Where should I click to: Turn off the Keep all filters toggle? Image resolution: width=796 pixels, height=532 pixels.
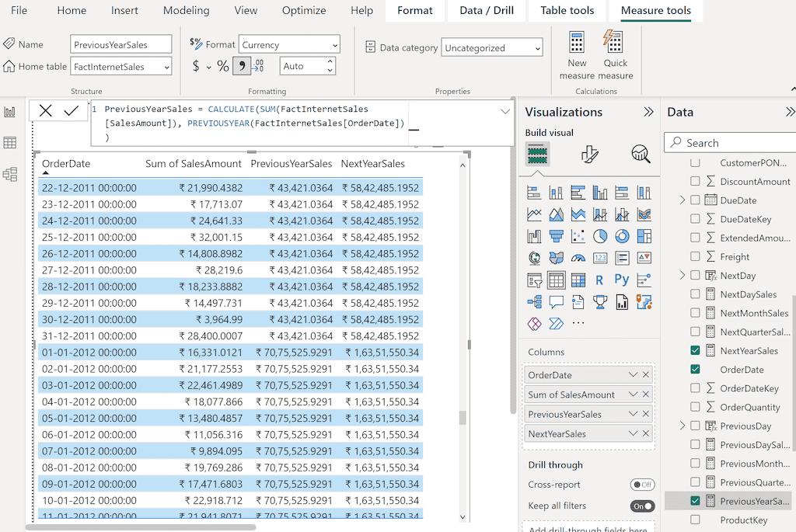(x=642, y=506)
